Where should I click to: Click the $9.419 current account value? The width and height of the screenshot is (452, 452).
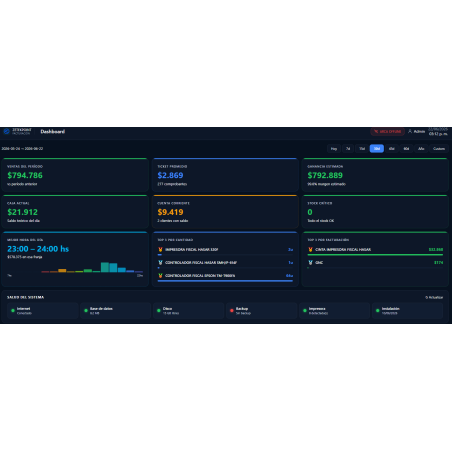coord(170,212)
